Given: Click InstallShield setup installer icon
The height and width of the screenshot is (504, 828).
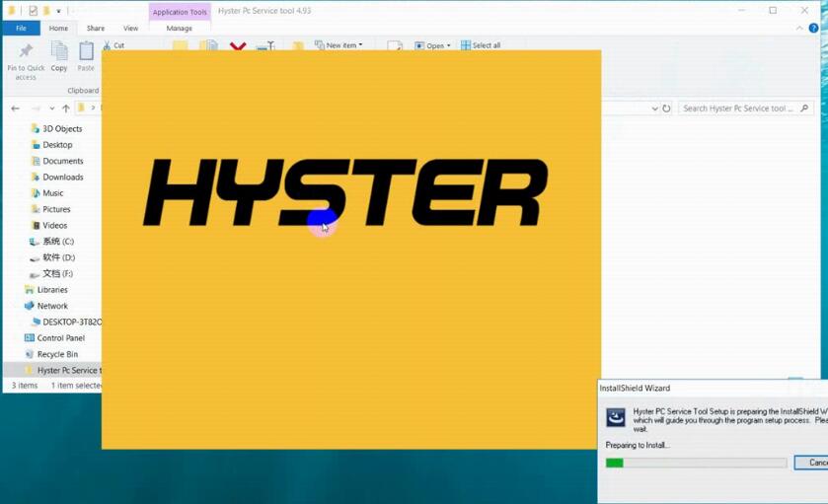Looking at the screenshot, I should point(616,417).
